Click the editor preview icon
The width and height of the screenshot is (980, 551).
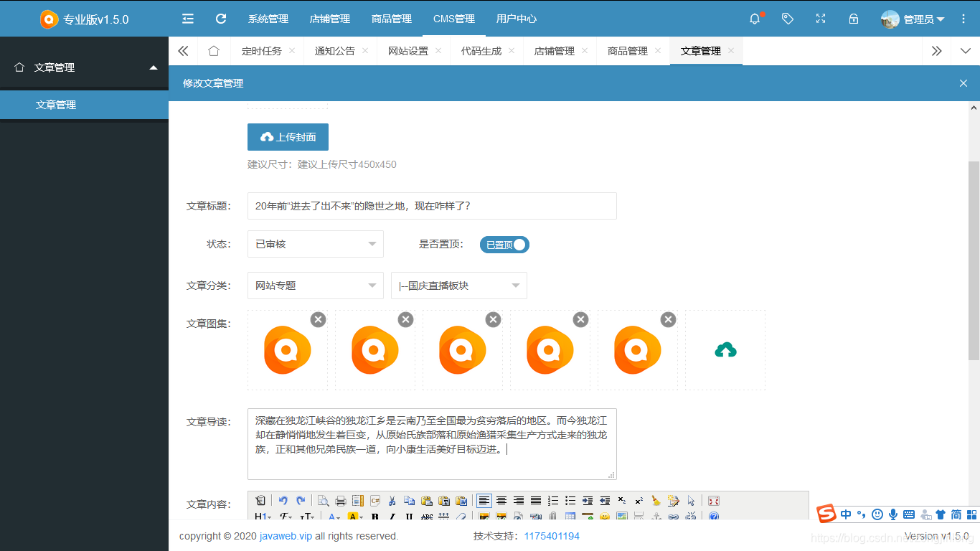pos(323,501)
